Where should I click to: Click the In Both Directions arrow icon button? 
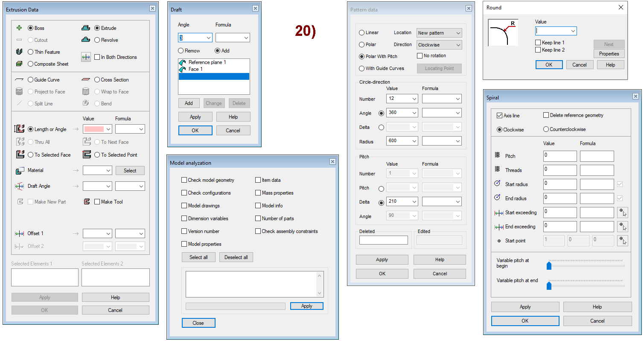click(x=86, y=57)
